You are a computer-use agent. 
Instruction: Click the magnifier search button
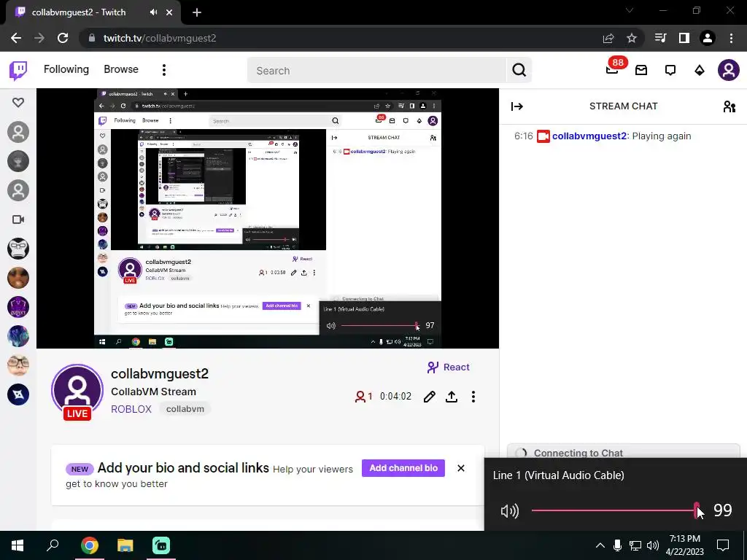519,71
